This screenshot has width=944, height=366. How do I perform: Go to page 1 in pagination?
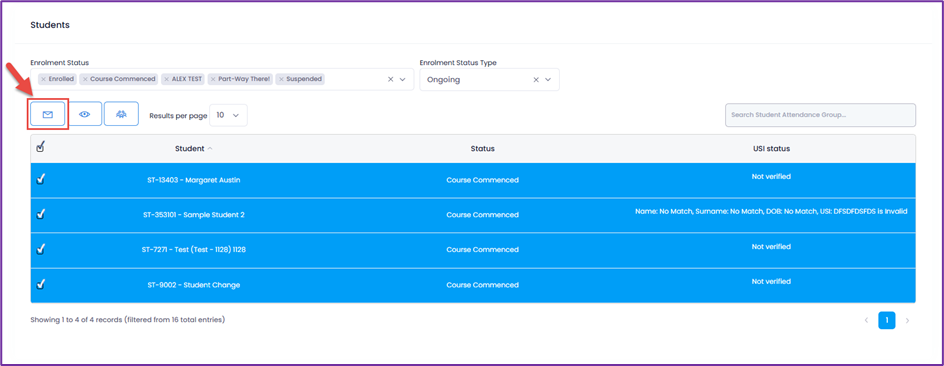click(x=886, y=320)
